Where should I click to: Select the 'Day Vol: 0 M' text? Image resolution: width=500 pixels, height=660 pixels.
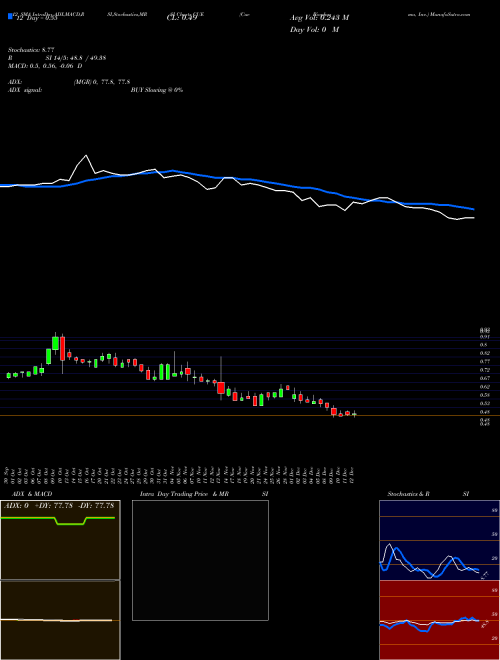point(314,30)
